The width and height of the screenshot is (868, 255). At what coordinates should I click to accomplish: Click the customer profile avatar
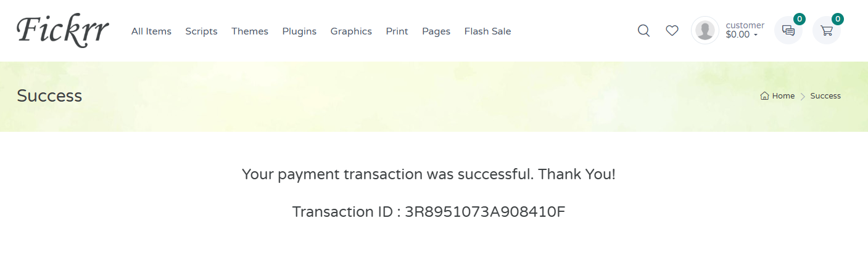(x=705, y=31)
